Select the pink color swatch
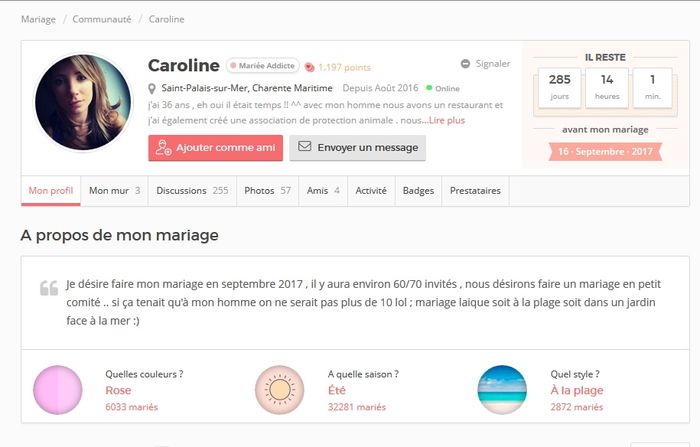 [57, 390]
